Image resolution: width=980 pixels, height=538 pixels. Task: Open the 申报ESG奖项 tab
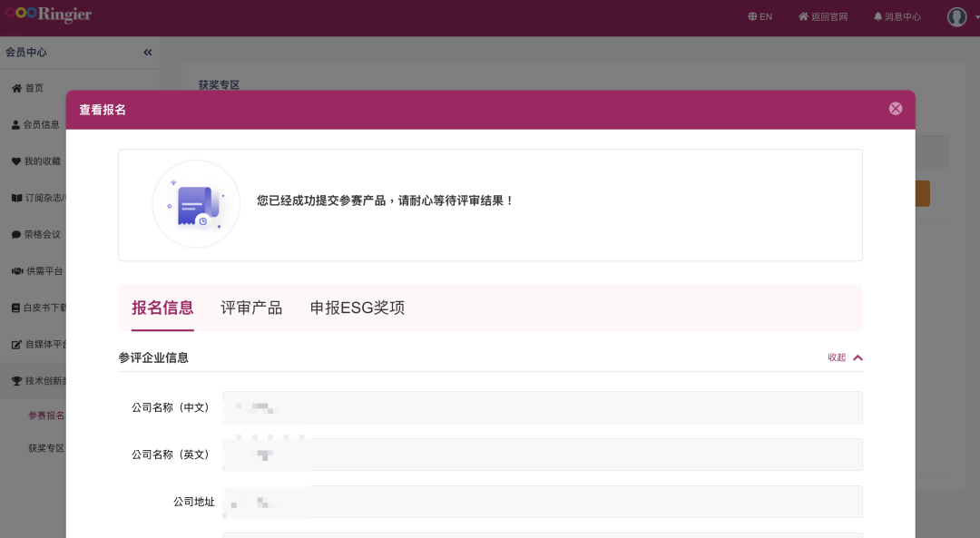click(x=357, y=308)
